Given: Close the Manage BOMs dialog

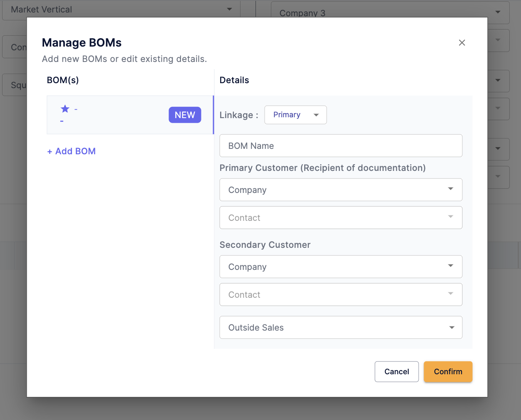Looking at the screenshot, I should (x=461, y=43).
